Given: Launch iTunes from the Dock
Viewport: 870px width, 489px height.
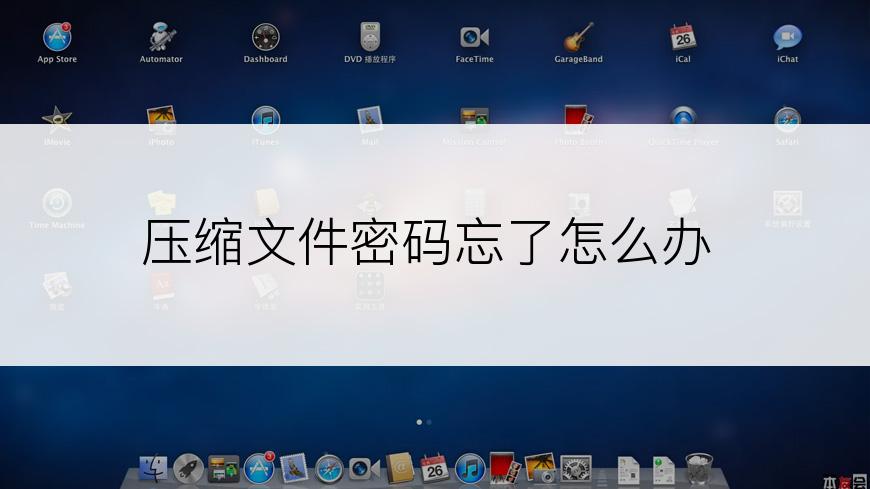Looking at the screenshot, I should [x=470, y=468].
